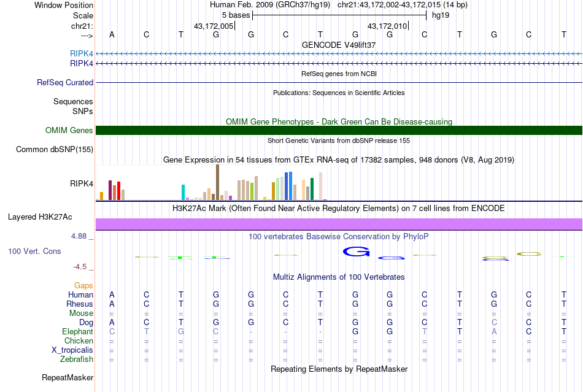The width and height of the screenshot is (583, 392).
Task: Click the hg19 label beside scale bar
Action: (441, 15)
